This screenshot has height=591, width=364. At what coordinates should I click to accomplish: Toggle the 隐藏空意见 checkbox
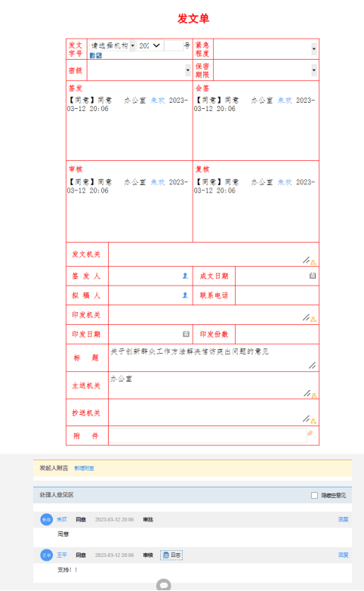click(314, 495)
